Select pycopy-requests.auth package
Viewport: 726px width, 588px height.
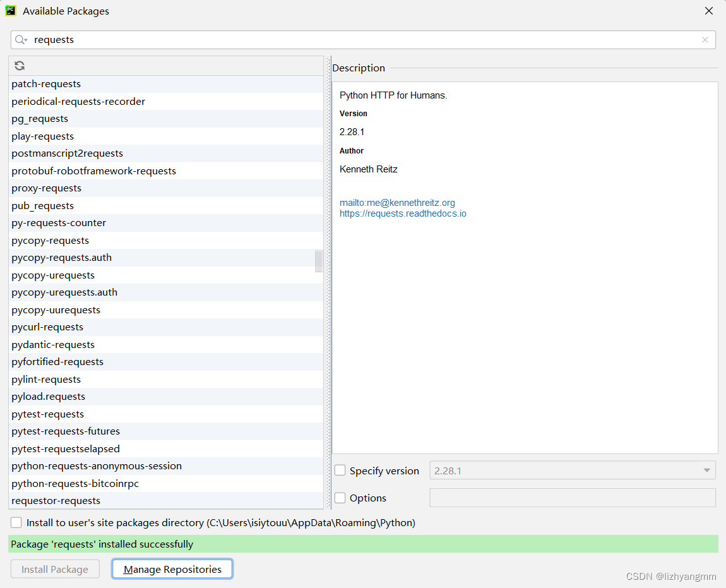click(x=166, y=258)
